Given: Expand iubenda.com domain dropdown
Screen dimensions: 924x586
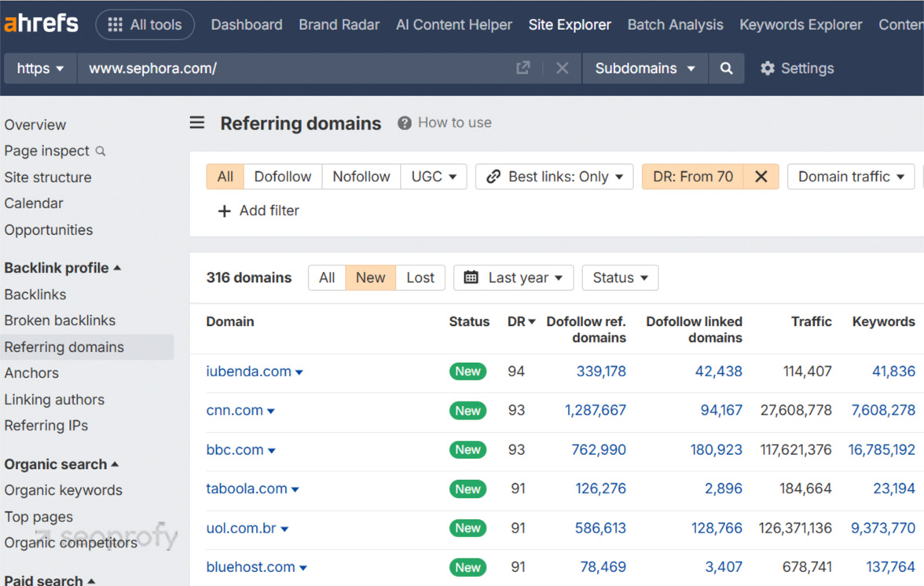Looking at the screenshot, I should pyautogui.click(x=299, y=372).
